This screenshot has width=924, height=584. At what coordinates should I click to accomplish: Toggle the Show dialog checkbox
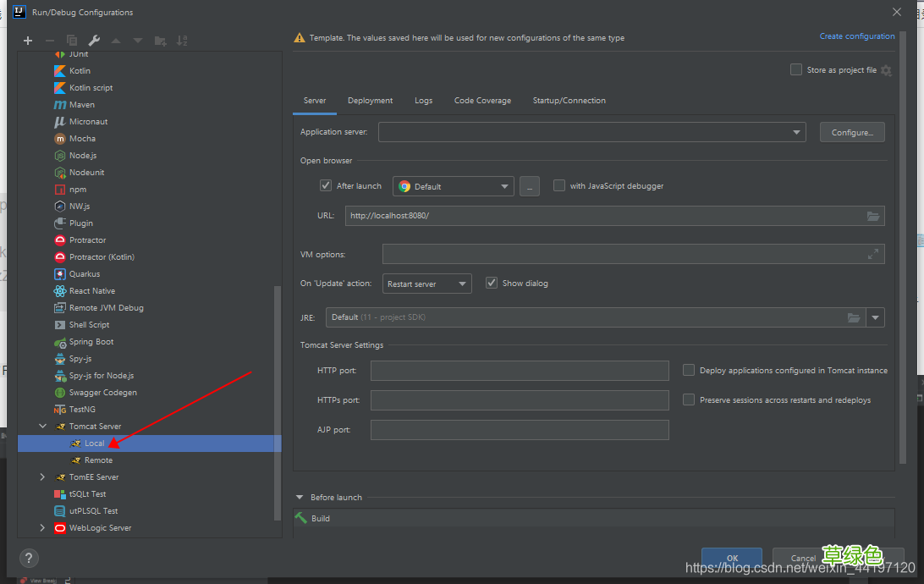(x=492, y=284)
